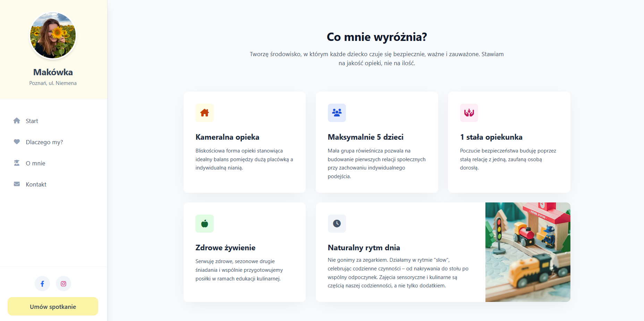Open the Instagram profile icon
The image size is (644, 321).
(63, 283)
